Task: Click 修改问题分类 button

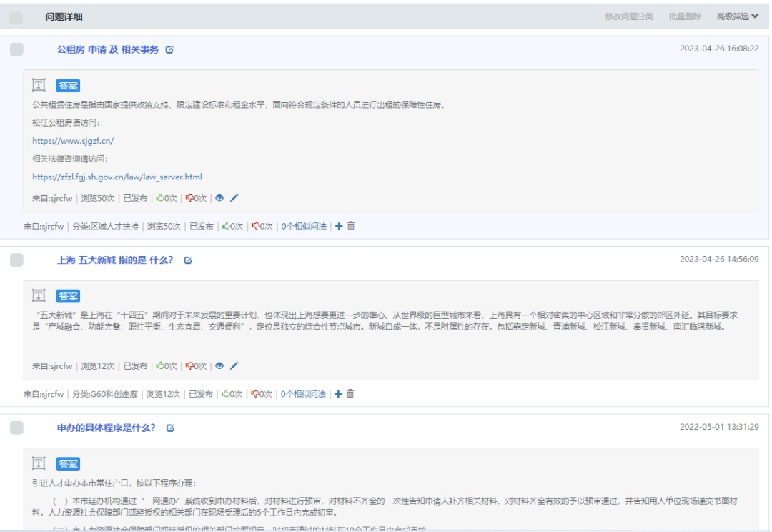Action: pyautogui.click(x=629, y=16)
